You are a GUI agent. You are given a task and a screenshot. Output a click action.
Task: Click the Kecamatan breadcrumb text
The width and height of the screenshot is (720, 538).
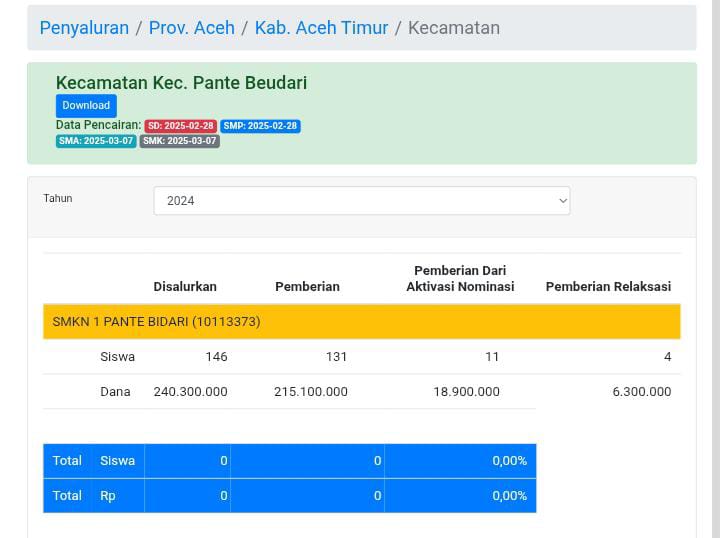point(454,28)
